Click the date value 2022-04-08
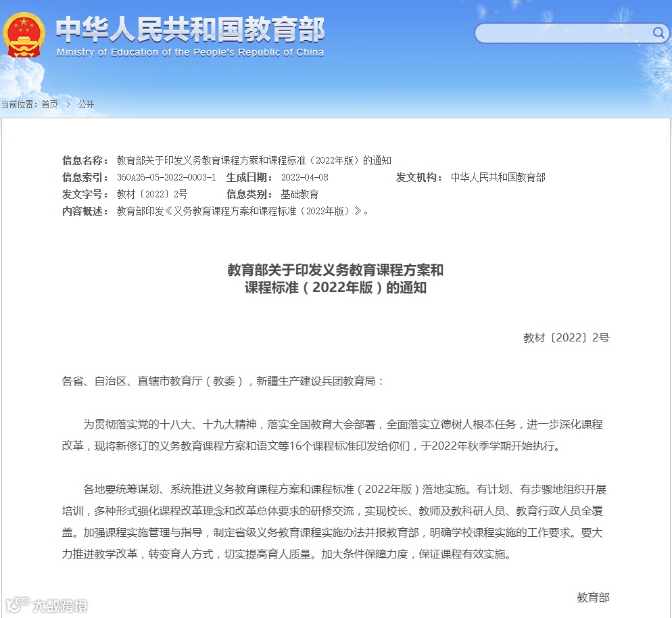Image resolution: width=672 pixels, height=618 pixels. pos(305,177)
